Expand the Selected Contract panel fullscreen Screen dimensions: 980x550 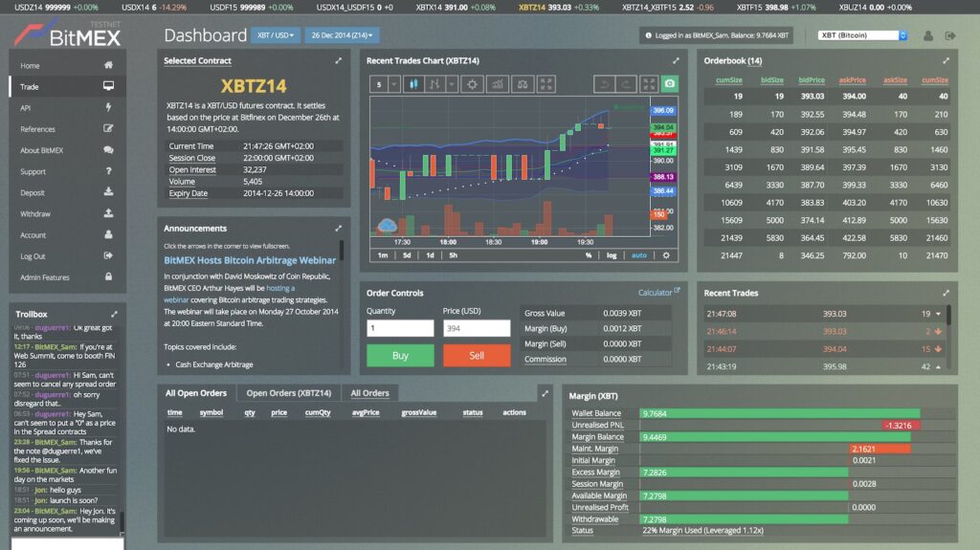tap(338, 60)
